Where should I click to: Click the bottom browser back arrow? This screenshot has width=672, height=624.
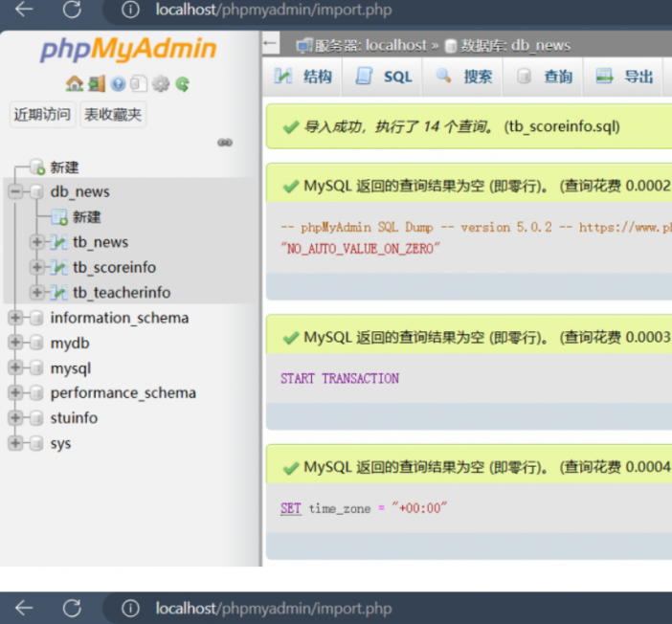coord(24,608)
